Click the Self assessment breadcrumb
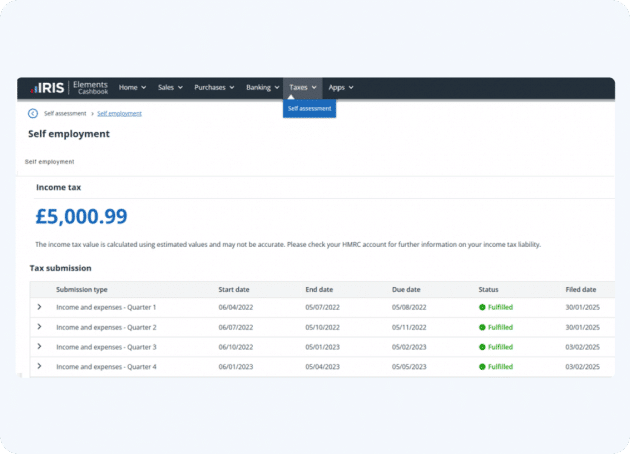The image size is (630, 454). coord(65,114)
